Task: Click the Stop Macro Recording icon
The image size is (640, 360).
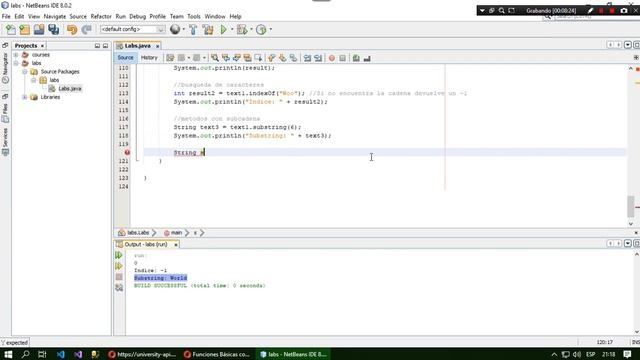Action: [x=342, y=58]
